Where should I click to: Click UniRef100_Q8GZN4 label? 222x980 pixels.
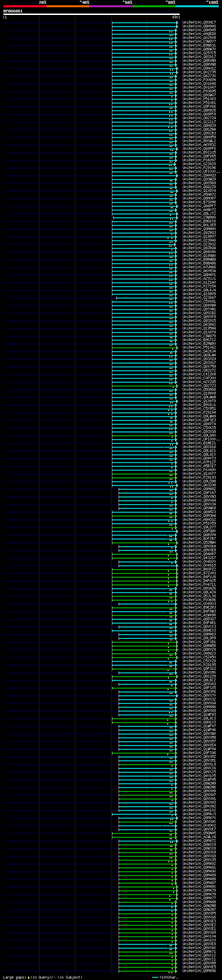pos(199,129)
